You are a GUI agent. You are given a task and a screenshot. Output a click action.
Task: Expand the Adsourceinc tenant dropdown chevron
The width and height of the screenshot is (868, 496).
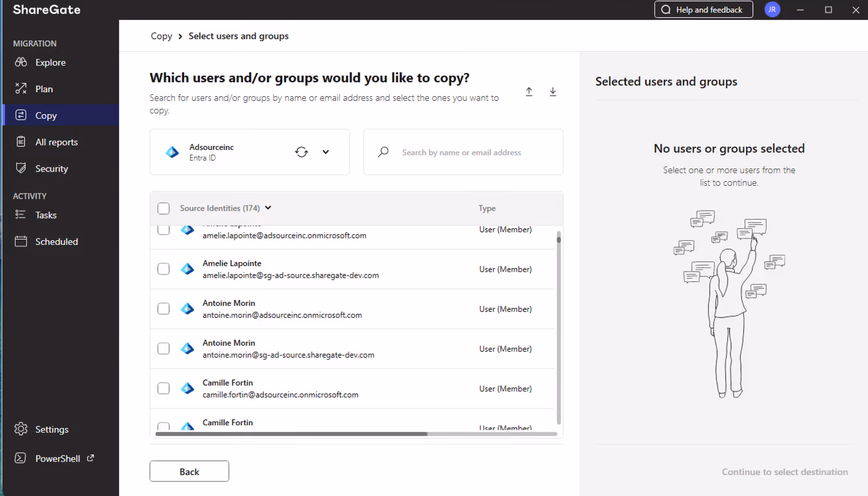point(326,152)
